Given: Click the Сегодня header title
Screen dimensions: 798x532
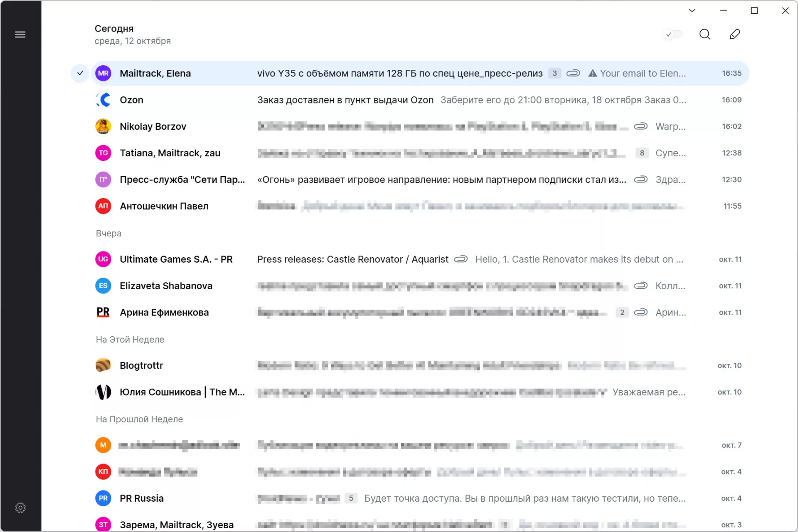Looking at the screenshot, I should 114,29.
